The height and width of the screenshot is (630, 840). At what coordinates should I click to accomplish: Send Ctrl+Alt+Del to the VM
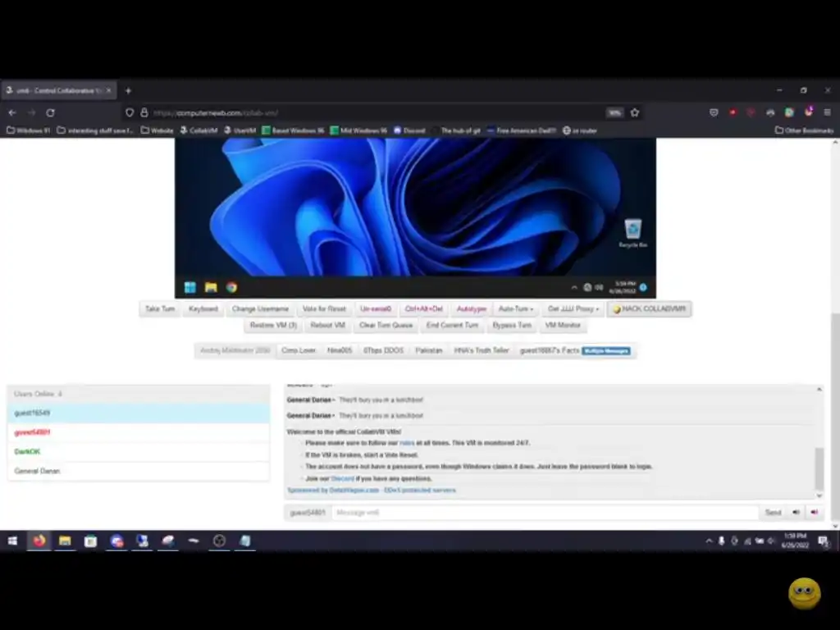point(424,309)
